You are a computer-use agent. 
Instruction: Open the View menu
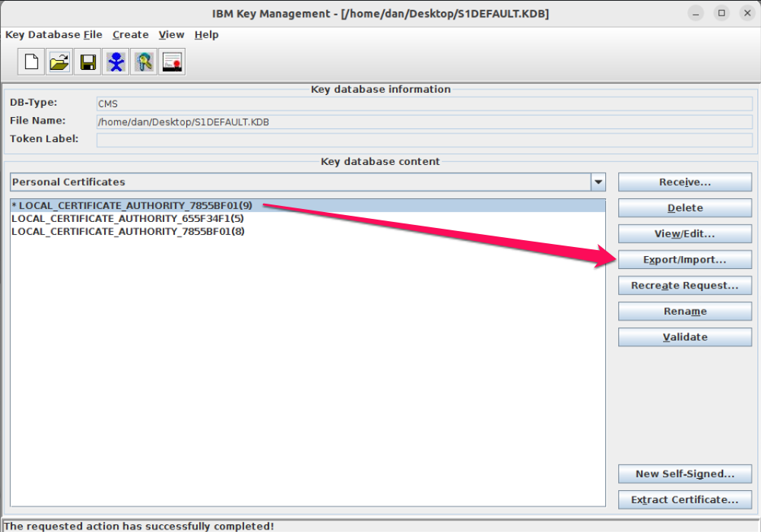pos(171,34)
